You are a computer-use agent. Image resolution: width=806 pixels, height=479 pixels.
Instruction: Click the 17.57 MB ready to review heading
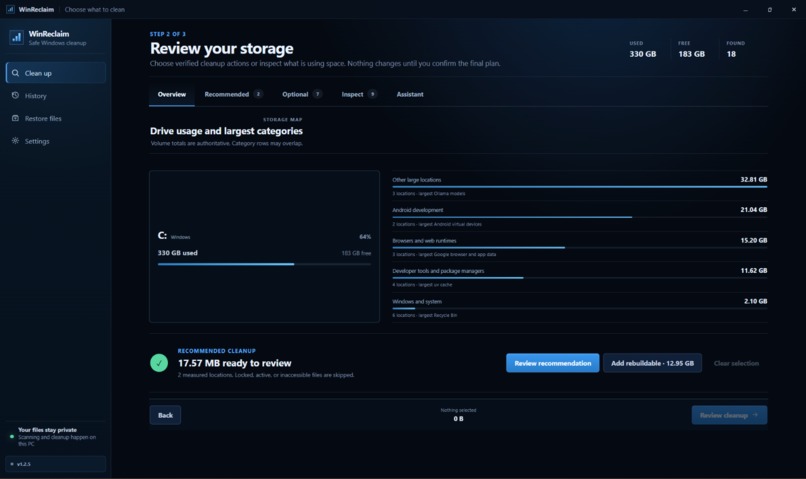234,363
